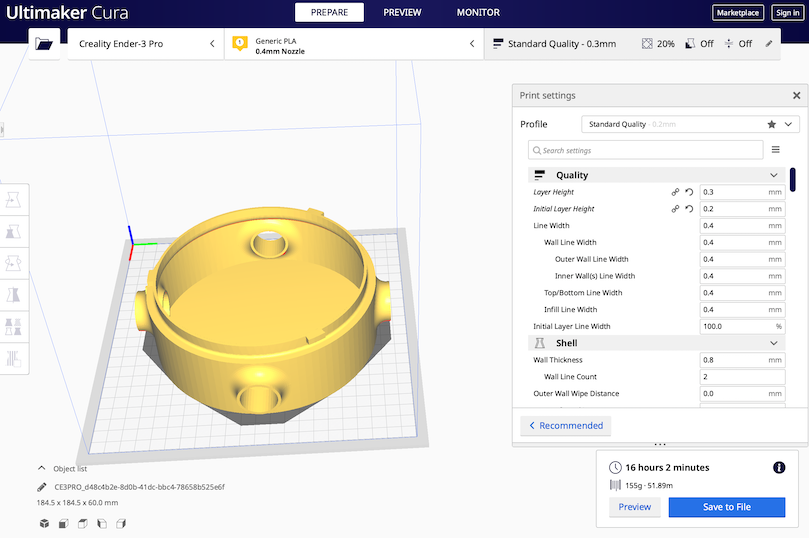Open settings visibility hamburger menu
This screenshot has width=809, height=538.
(775, 150)
